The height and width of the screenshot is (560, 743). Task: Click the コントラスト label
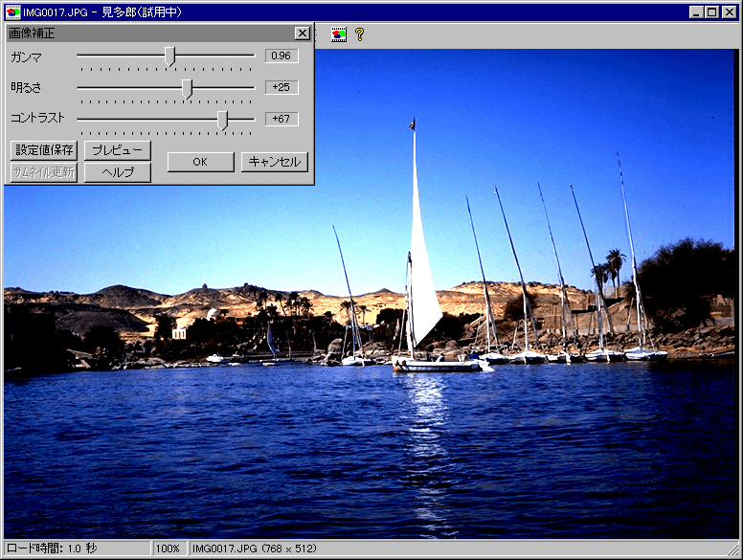37,118
